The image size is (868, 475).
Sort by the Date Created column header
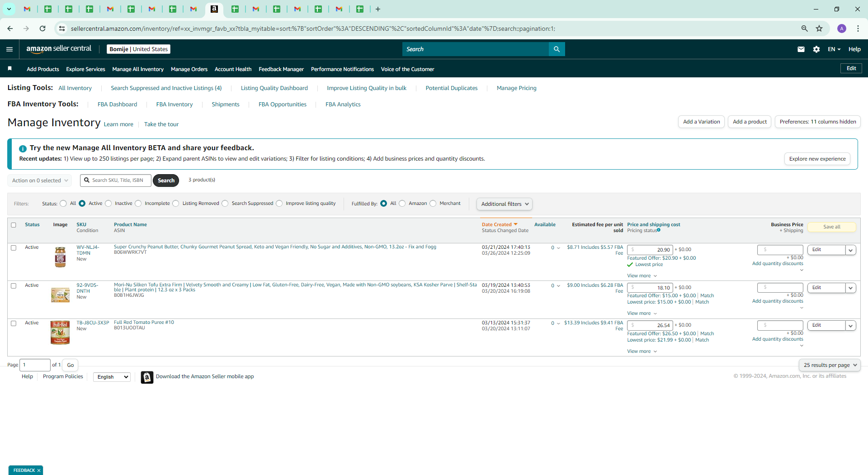pos(499,225)
